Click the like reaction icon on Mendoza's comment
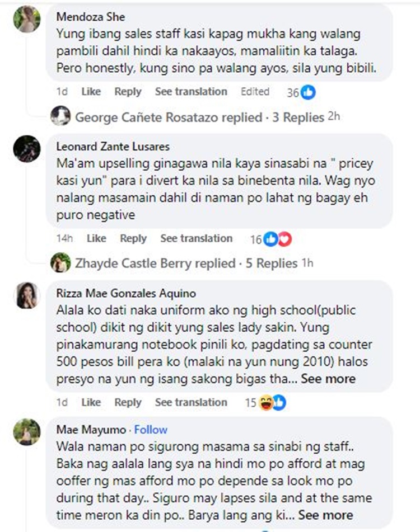The image size is (420, 532). [309, 92]
